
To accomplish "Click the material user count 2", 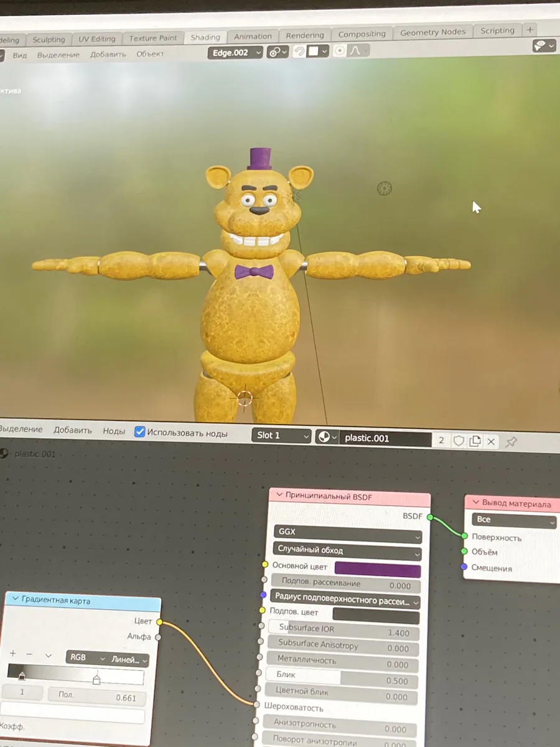I will pyautogui.click(x=441, y=440).
